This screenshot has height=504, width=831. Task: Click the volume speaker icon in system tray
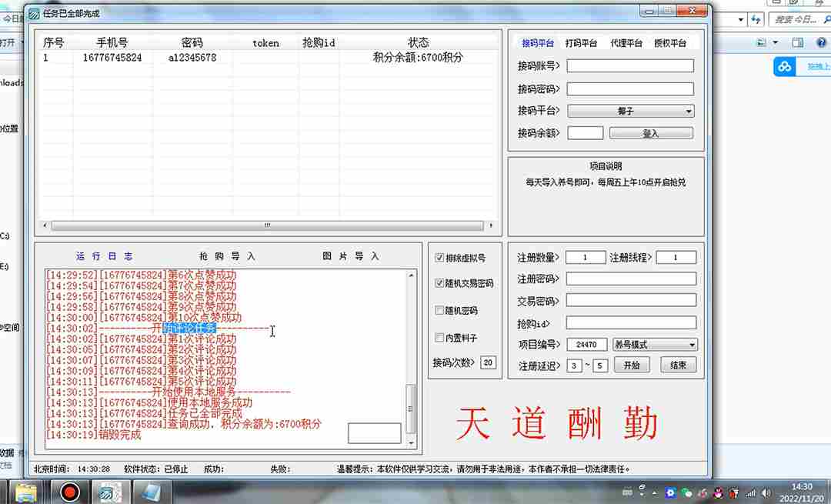[x=766, y=493]
